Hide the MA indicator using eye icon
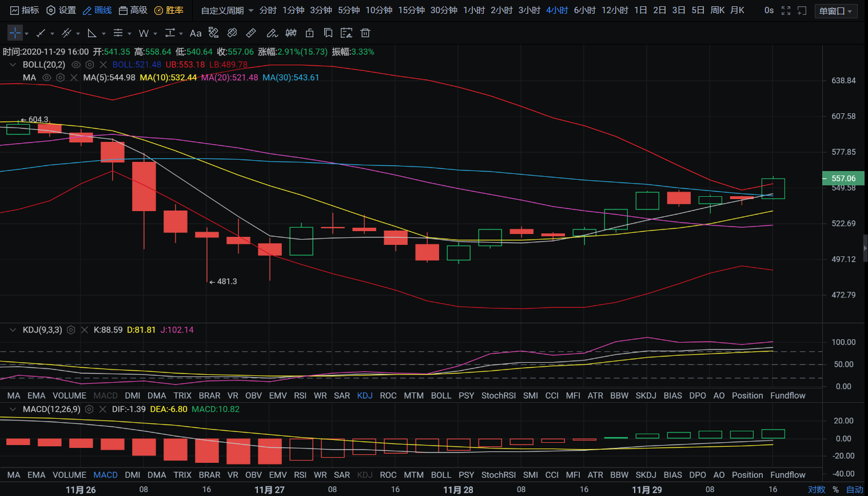This screenshot has width=868, height=496. pos(47,77)
